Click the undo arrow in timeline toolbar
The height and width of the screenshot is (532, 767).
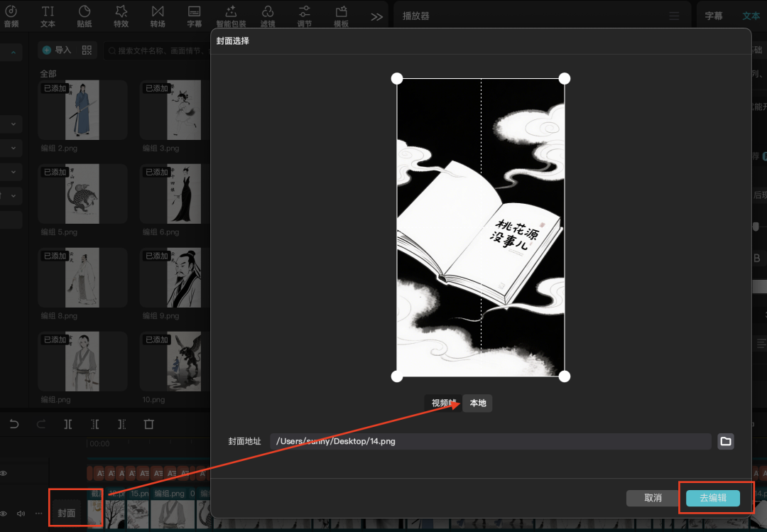pos(14,424)
